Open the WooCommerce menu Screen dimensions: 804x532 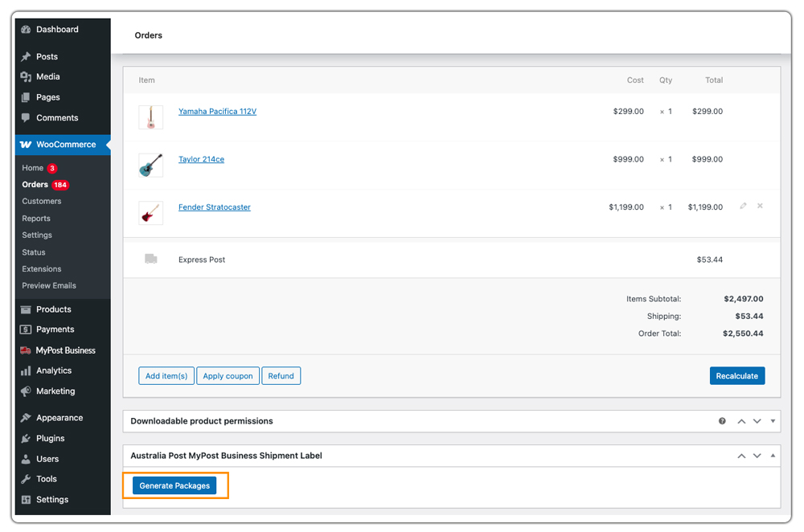(x=63, y=145)
